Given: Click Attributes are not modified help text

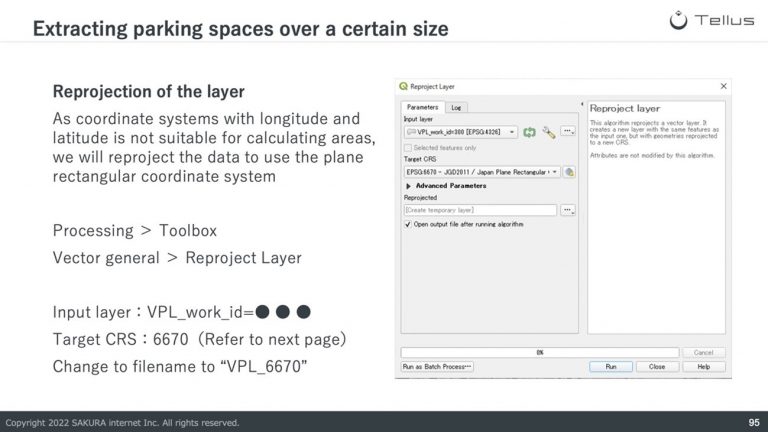Looking at the screenshot, I should [x=652, y=156].
